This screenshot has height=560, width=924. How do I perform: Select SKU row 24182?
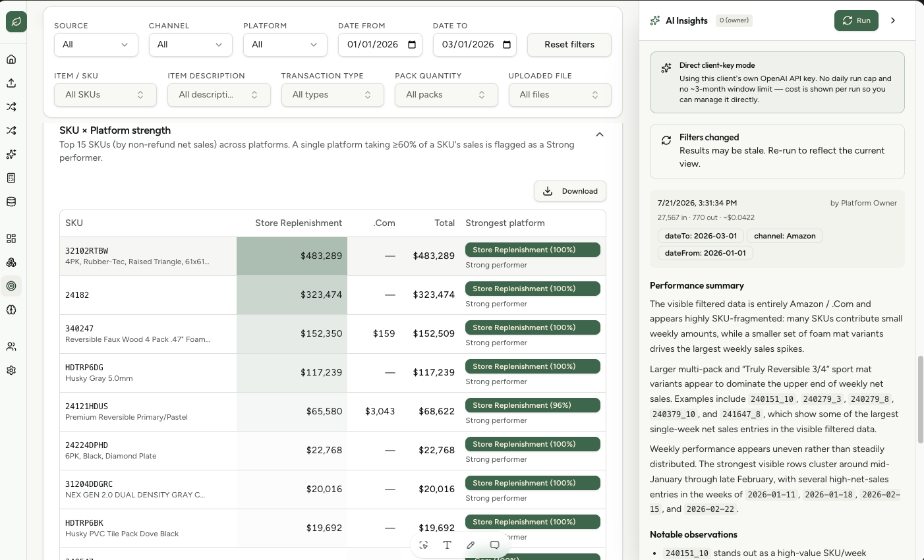point(333,295)
